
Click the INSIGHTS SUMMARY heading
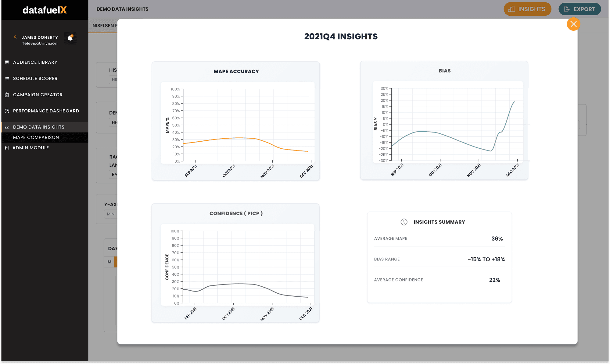coord(439,222)
